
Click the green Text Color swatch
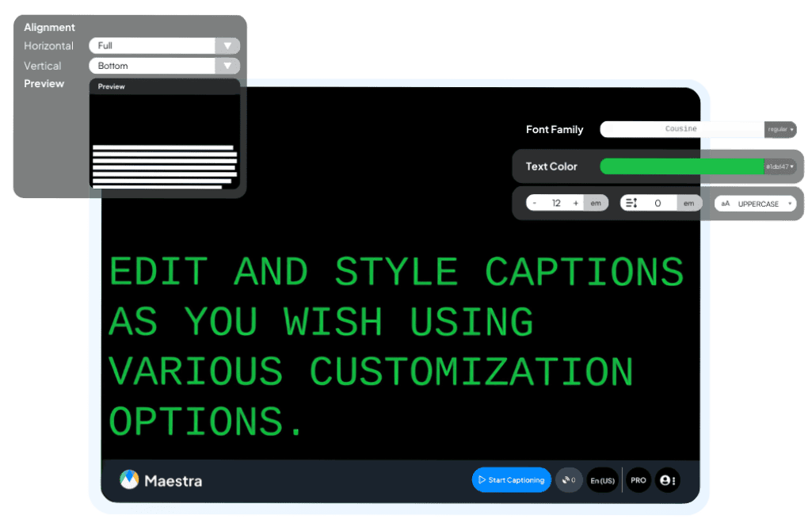[681, 166]
